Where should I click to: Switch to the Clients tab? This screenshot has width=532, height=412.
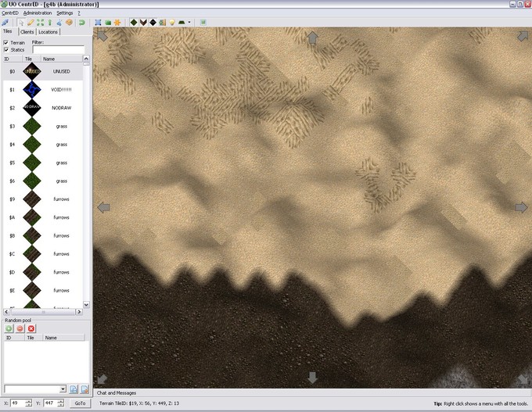tap(27, 32)
